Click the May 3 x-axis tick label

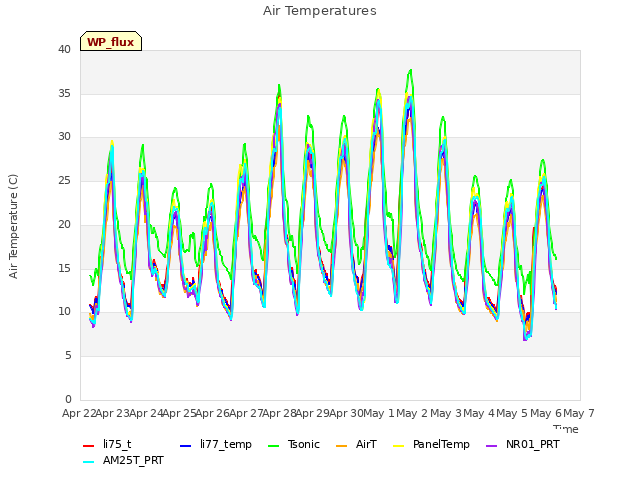446,413
